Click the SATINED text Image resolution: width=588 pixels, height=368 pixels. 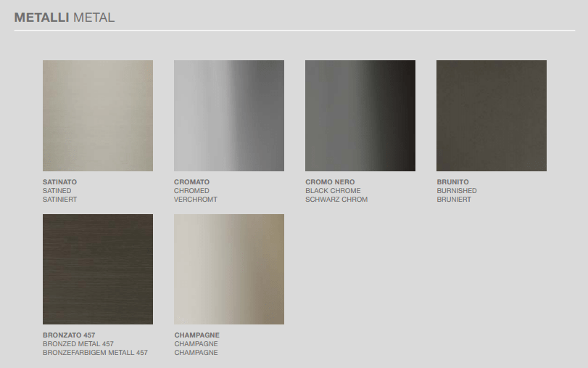pos(57,191)
